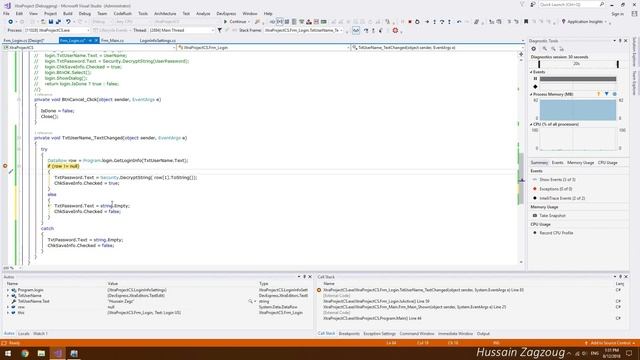Click the Step Into icon
The width and height of the screenshot is (640, 360).
[x=435, y=22]
